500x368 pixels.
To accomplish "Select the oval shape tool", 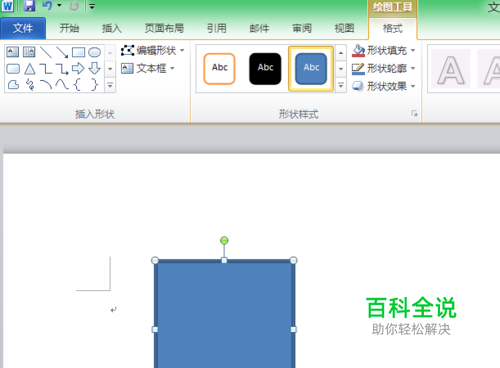I will [95, 52].
